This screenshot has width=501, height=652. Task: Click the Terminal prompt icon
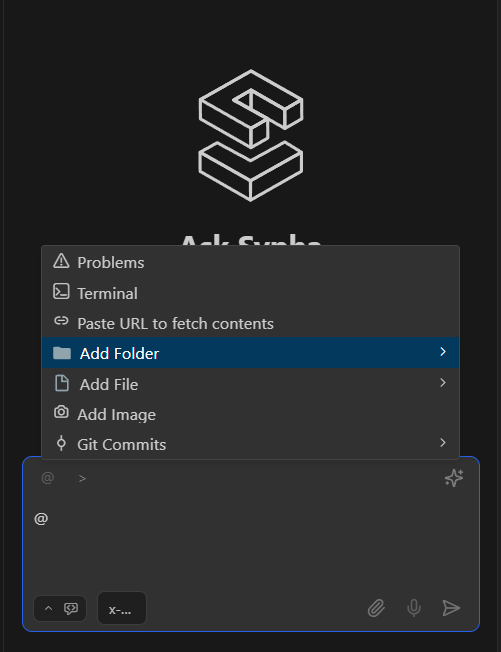tap(61, 291)
